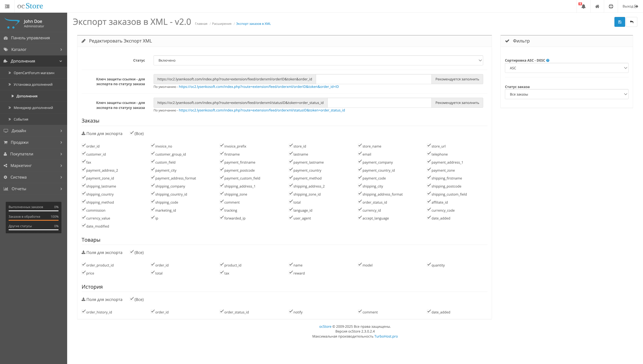This screenshot has height=364, width=643.
Task: Click the dashboard gauge icon
Action: pyautogui.click(x=6, y=38)
